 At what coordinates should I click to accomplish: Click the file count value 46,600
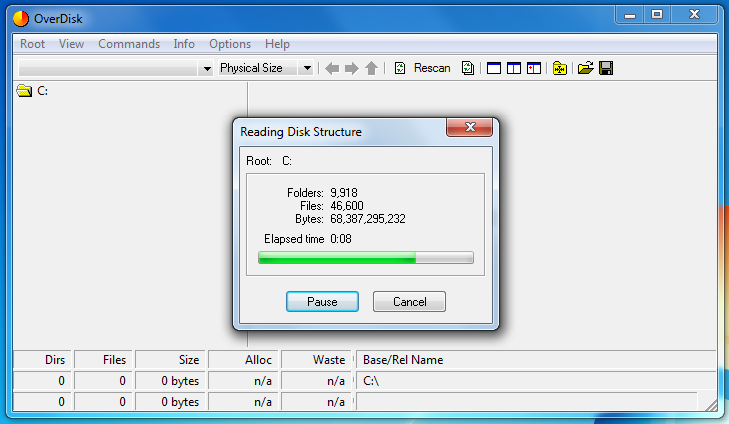(x=347, y=206)
